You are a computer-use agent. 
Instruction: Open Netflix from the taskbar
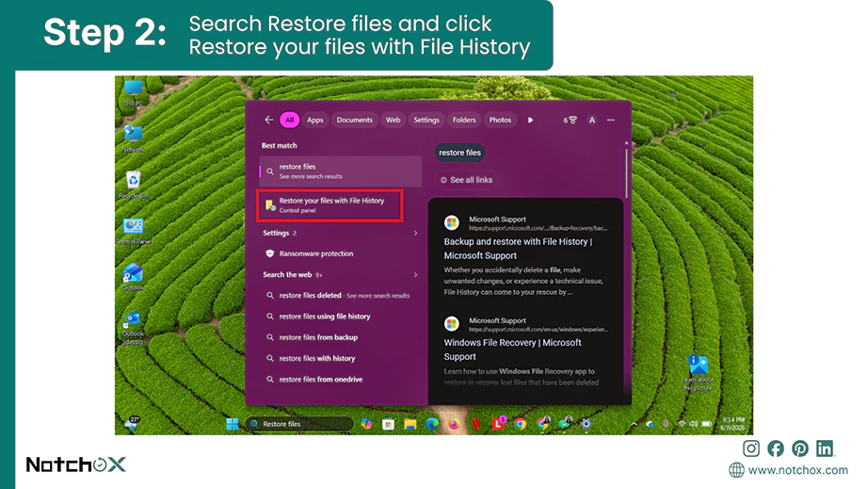(476, 424)
